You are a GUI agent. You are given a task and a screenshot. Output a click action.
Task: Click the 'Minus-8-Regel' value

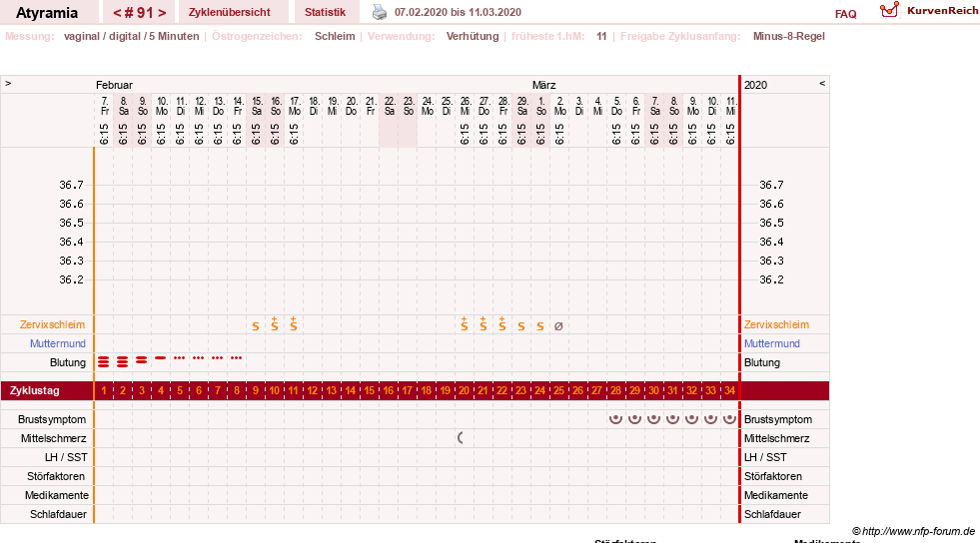coord(789,36)
